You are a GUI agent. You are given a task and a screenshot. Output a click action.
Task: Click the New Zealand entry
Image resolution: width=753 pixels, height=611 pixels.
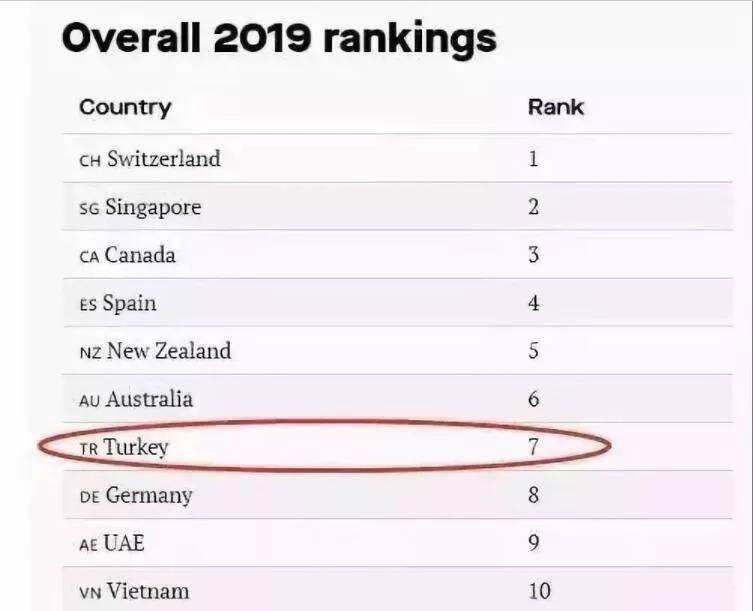[169, 351]
